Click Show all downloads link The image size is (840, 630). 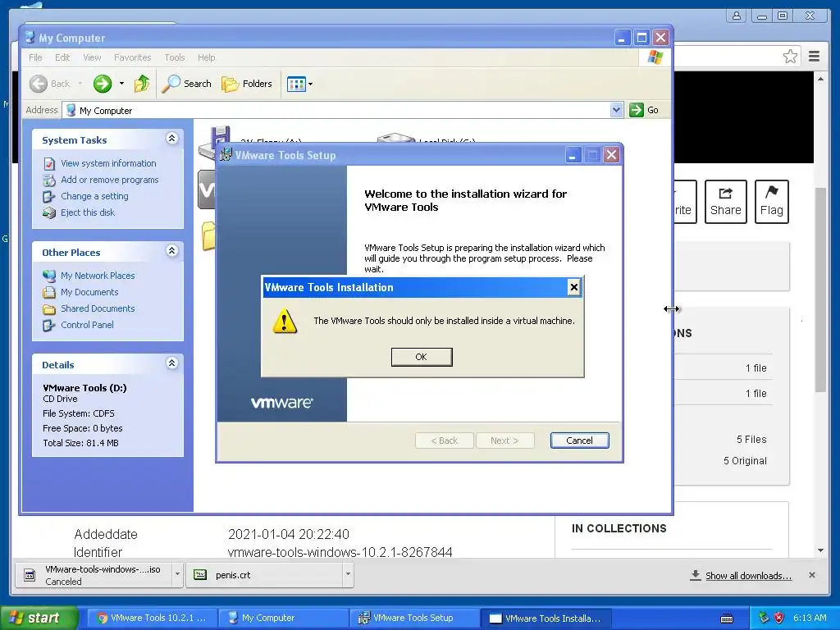748,576
